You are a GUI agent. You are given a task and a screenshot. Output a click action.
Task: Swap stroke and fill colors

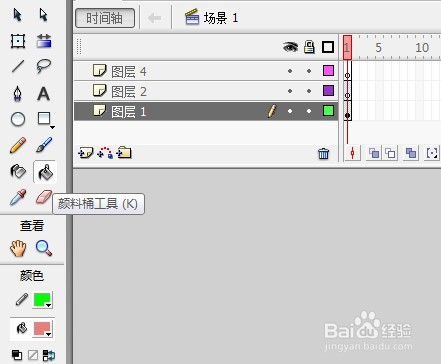coord(49,355)
